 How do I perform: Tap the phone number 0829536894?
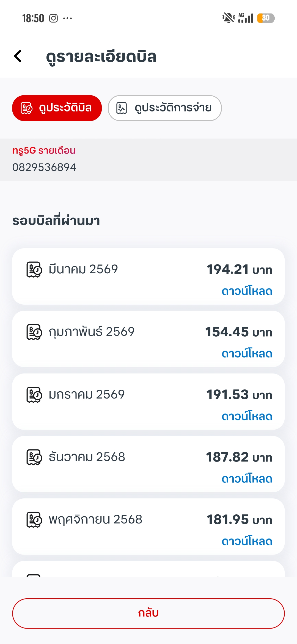pyautogui.click(x=44, y=167)
